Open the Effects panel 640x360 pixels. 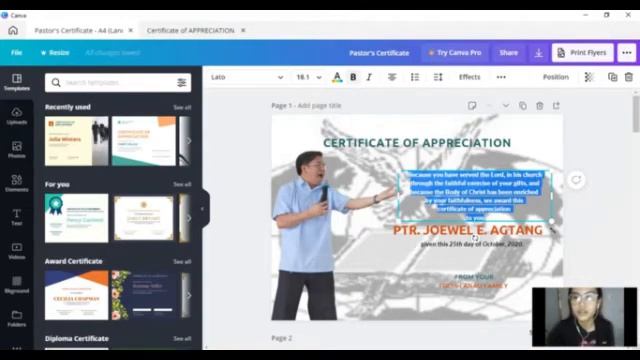point(469,77)
